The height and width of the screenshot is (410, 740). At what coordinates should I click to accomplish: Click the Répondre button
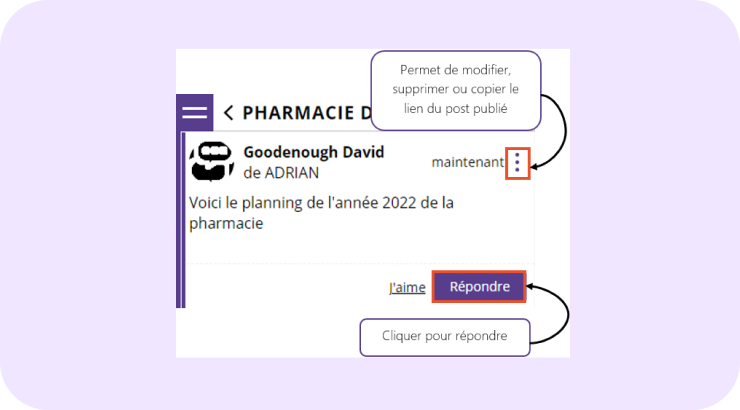point(479,287)
